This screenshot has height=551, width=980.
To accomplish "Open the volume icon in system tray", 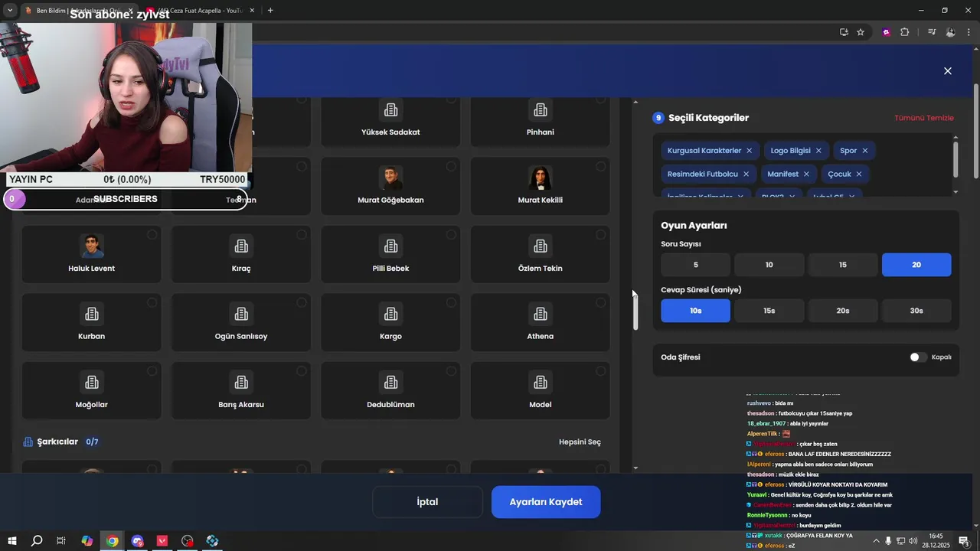I will (x=913, y=541).
